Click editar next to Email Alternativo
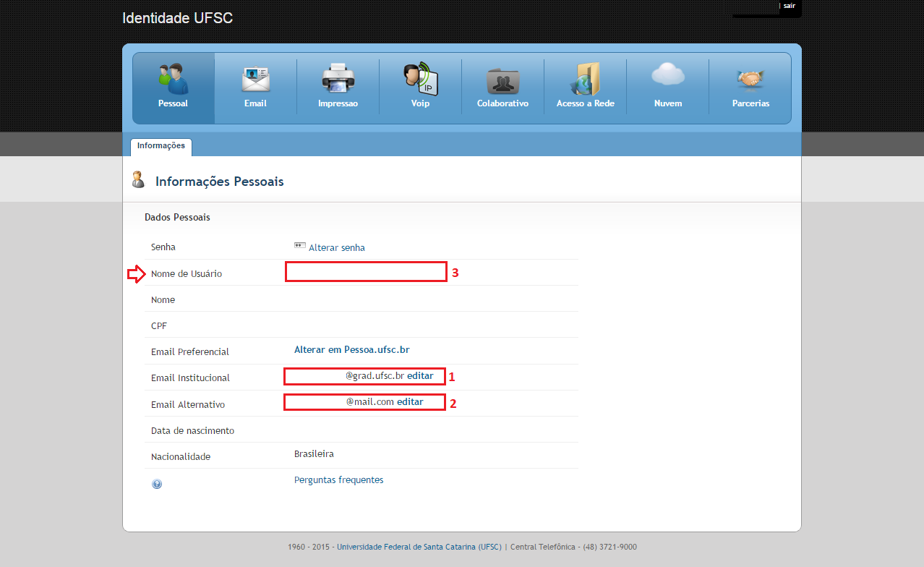The height and width of the screenshot is (567, 924). 410,401
